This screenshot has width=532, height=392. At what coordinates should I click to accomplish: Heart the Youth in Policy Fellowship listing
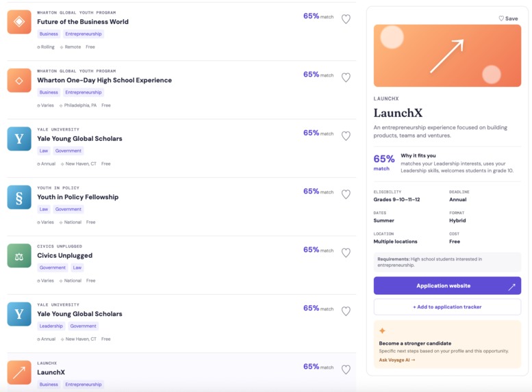(346, 194)
